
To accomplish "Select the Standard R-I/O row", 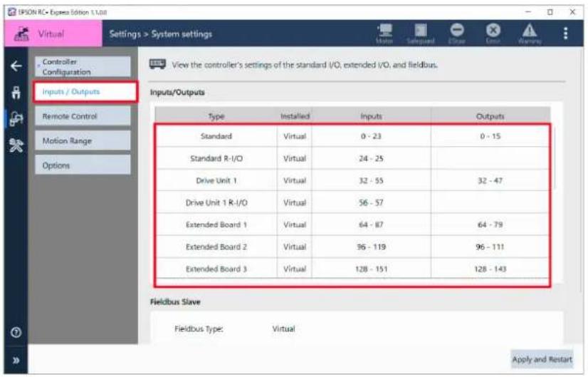I will (x=352, y=158).
